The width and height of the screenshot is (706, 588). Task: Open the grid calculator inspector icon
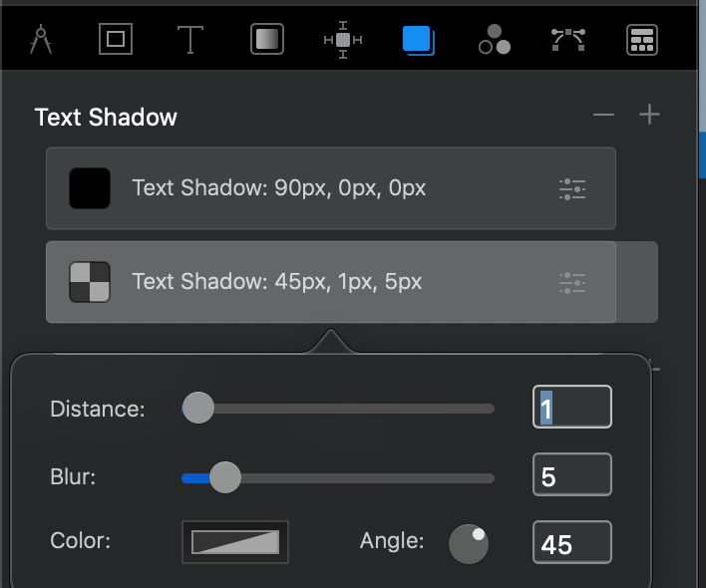click(x=642, y=40)
